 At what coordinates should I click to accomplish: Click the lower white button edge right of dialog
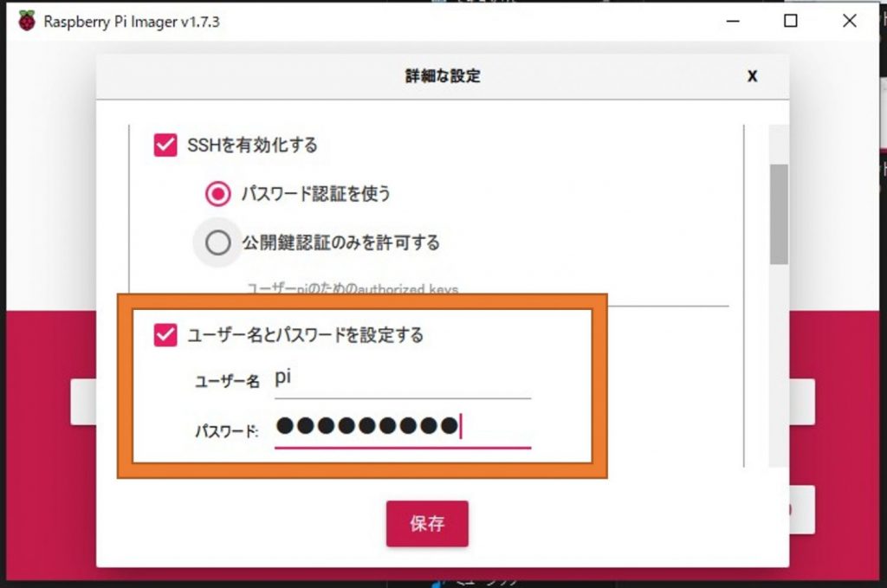pos(801,509)
